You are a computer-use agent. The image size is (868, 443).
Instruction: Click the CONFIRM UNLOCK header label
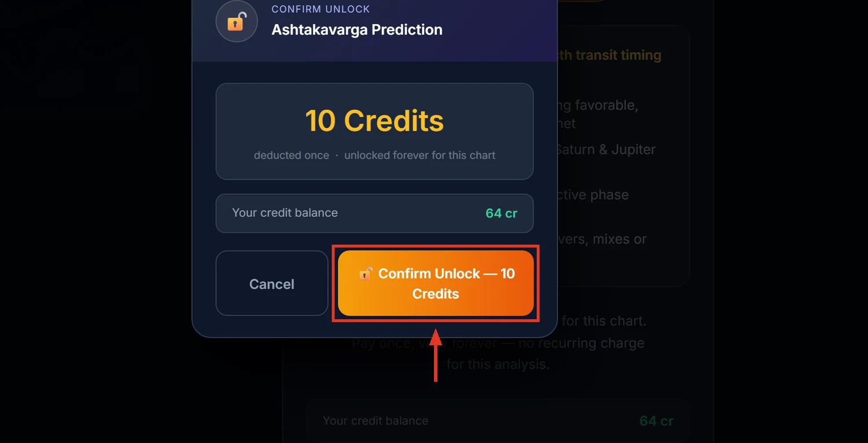(x=321, y=9)
